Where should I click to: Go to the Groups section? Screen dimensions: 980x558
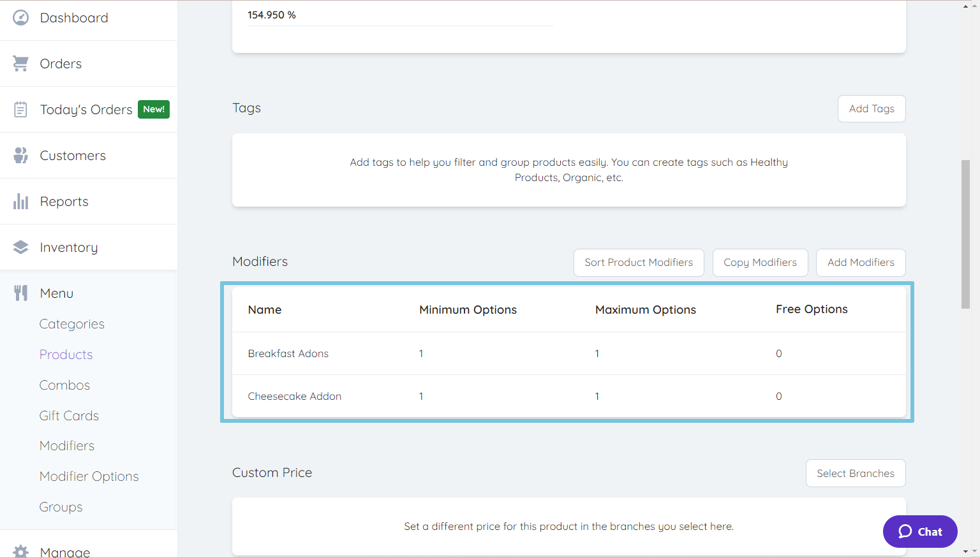(x=61, y=507)
